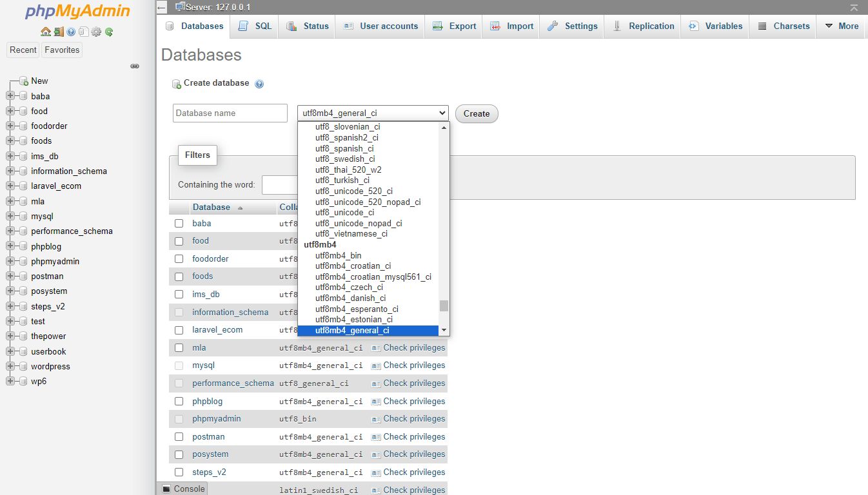Click the thepower database icon in tree

click(24, 336)
